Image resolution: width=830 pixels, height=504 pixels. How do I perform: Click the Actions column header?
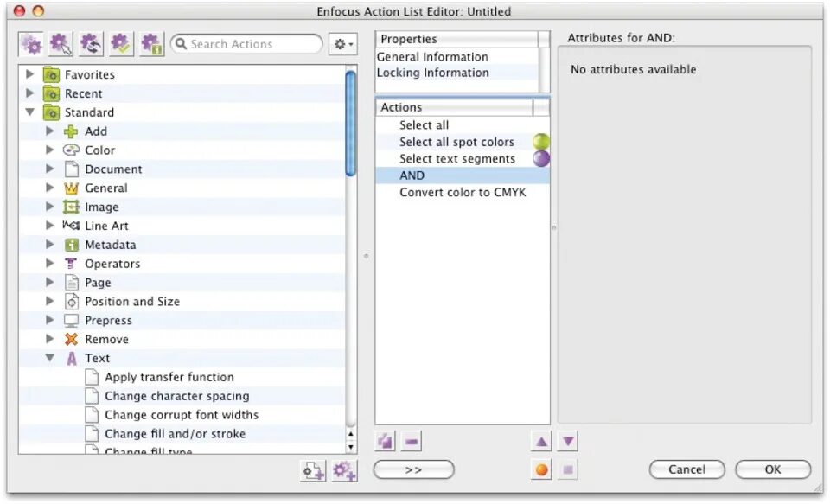coord(454,107)
